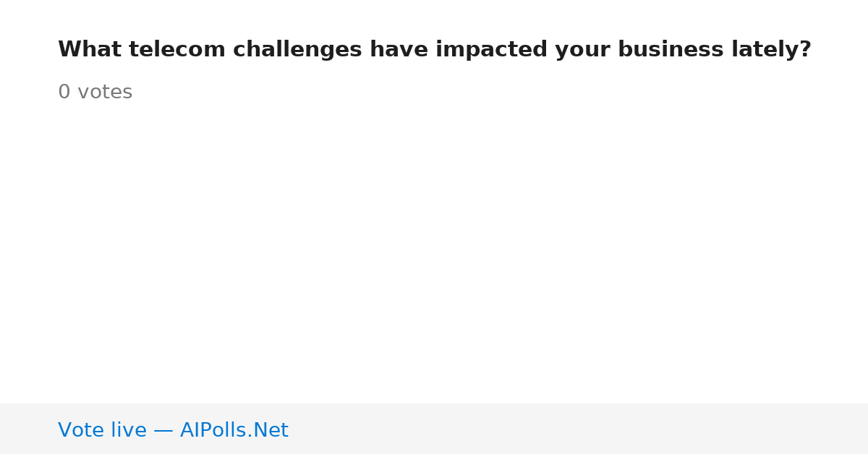Click the AIPolls.Net site name in footer
Image resolution: width=868 pixels, height=454 pixels.
(234, 431)
